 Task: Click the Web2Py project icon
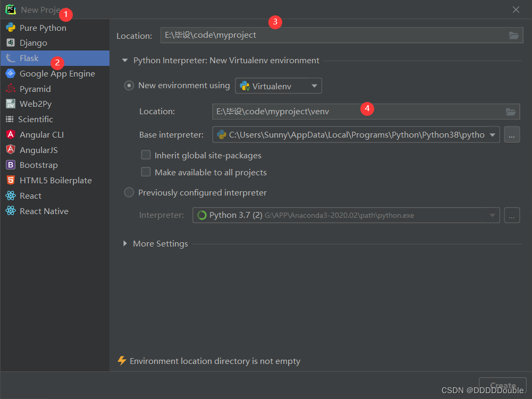(x=11, y=104)
